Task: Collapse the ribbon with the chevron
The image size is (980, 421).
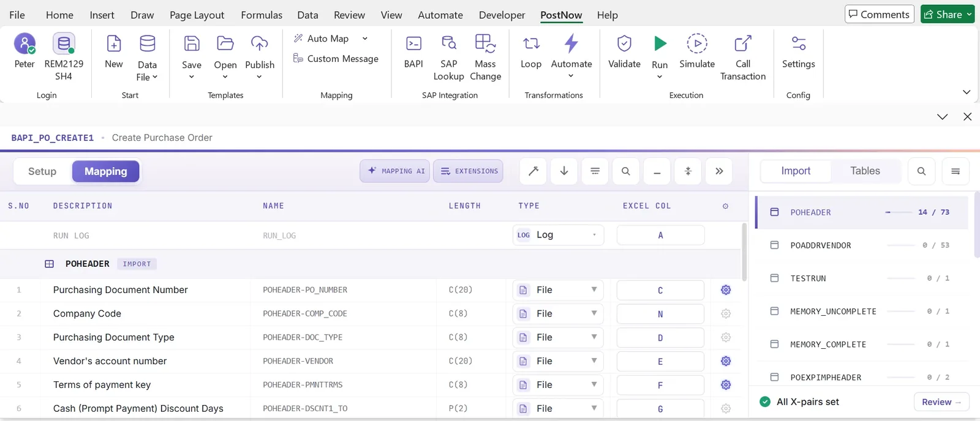Action: tap(967, 92)
